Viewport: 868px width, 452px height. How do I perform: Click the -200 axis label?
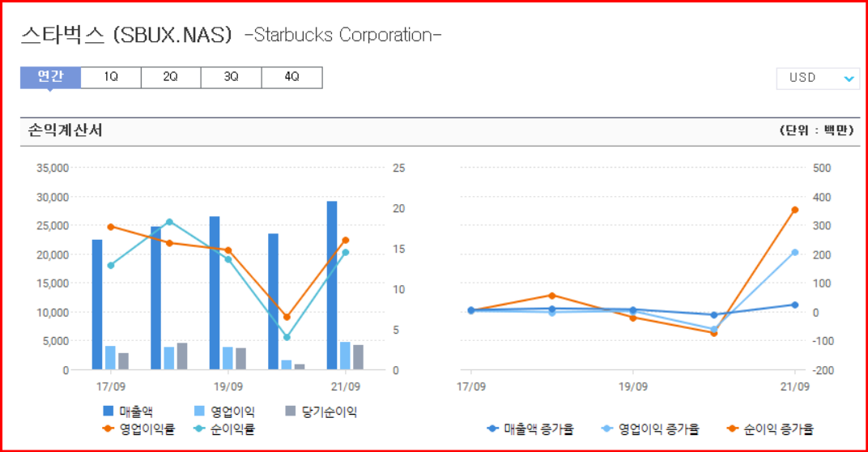822,370
